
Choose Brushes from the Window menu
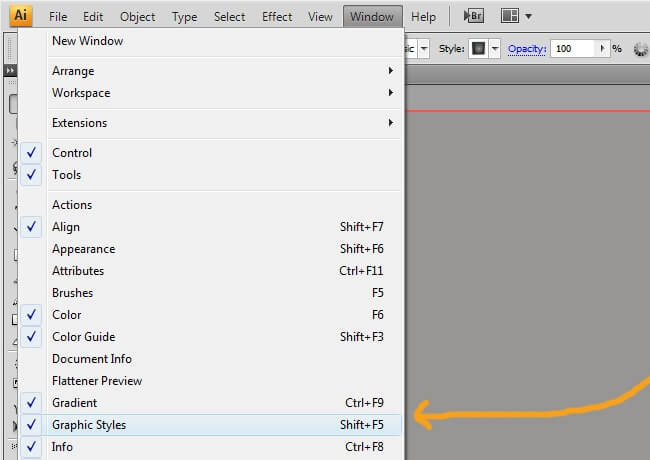click(x=72, y=293)
